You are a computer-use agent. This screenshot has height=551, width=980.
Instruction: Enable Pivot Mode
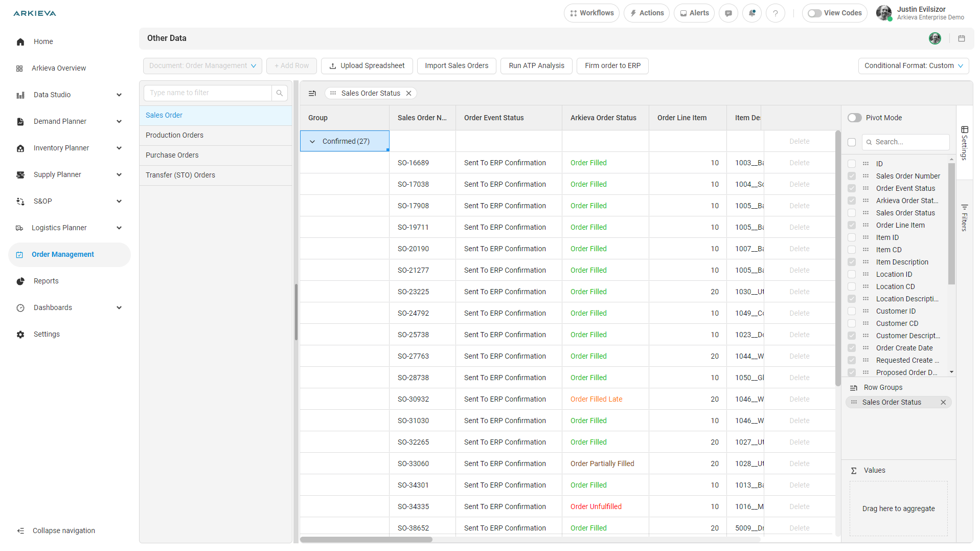[854, 118]
